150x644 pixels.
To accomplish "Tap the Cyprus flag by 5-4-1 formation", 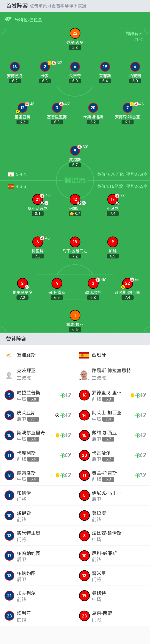I will [11, 175].
